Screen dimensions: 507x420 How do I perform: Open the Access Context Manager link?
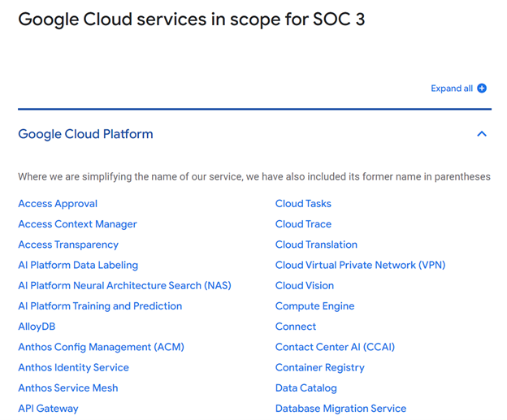pos(77,224)
